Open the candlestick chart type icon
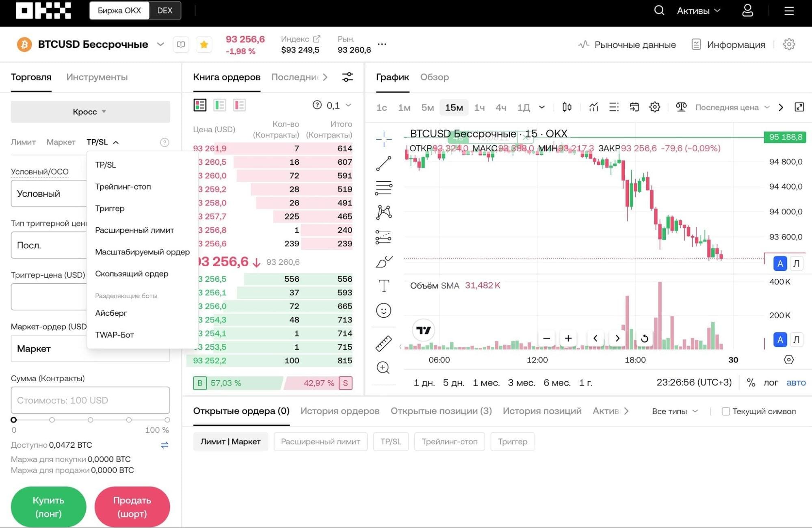This screenshot has height=528, width=812. 567,107
